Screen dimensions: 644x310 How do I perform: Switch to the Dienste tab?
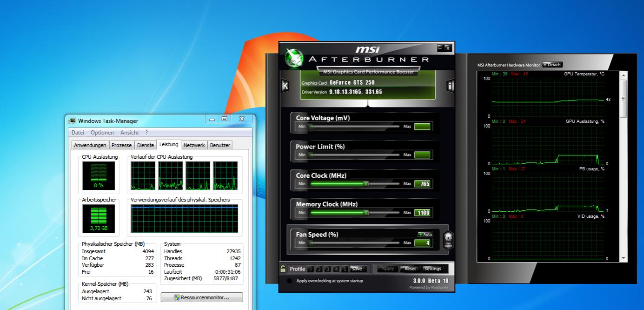[146, 145]
